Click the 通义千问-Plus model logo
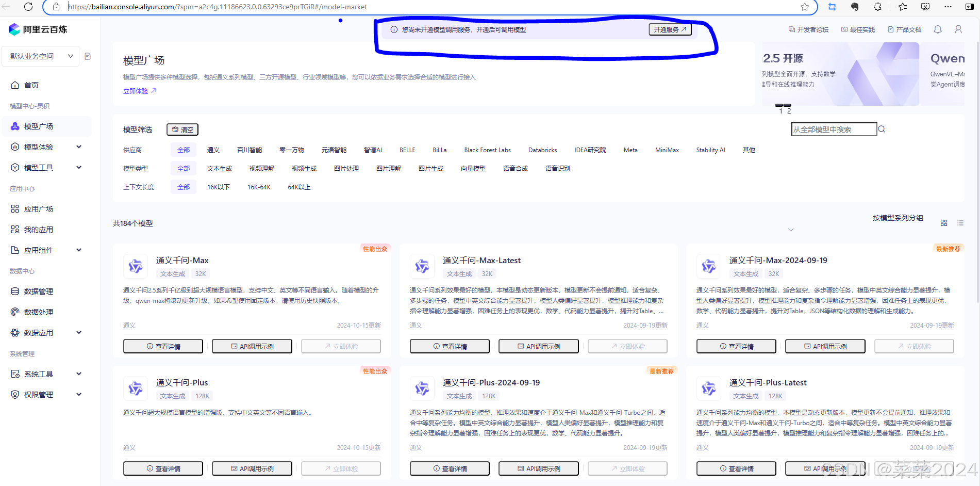 [136, 388]
